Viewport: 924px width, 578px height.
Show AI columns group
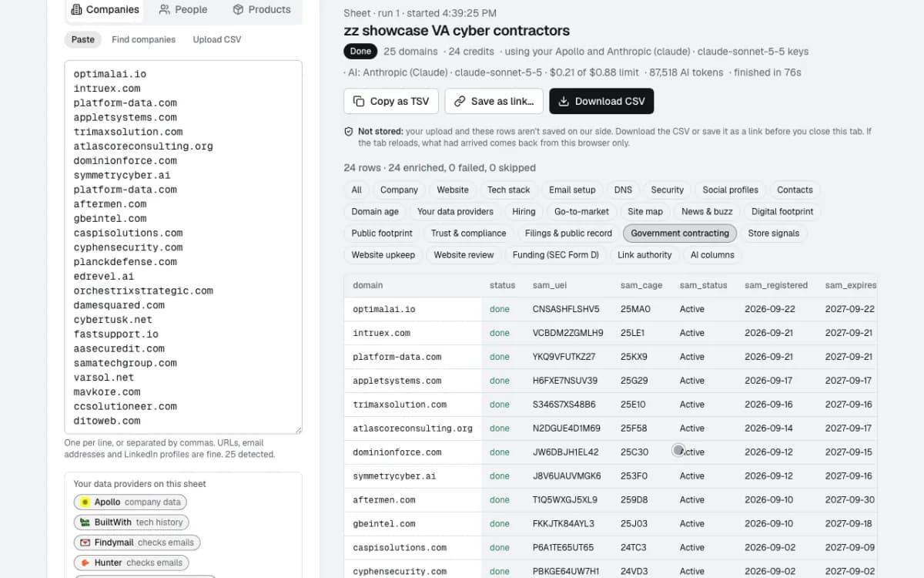pos(712,254)
